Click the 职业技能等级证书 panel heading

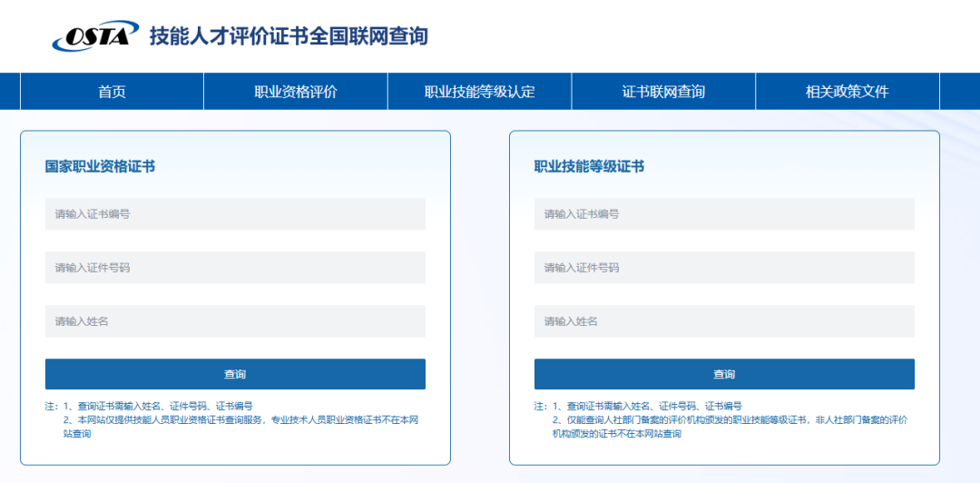[x=590, y=166]
